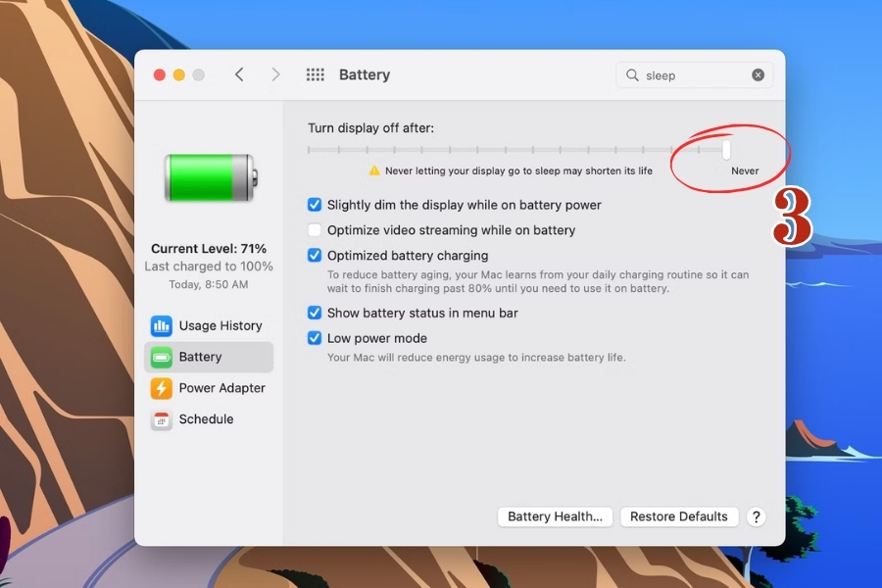The height and width of the screenshot is (588, 882).
Task: Select the Power Adapter sidebar tab
Action: 221,388
